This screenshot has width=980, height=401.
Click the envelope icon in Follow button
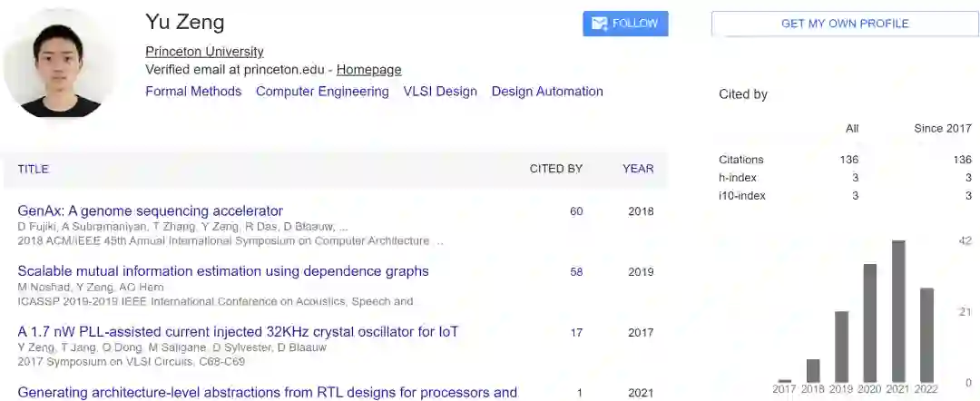(600, 24)
